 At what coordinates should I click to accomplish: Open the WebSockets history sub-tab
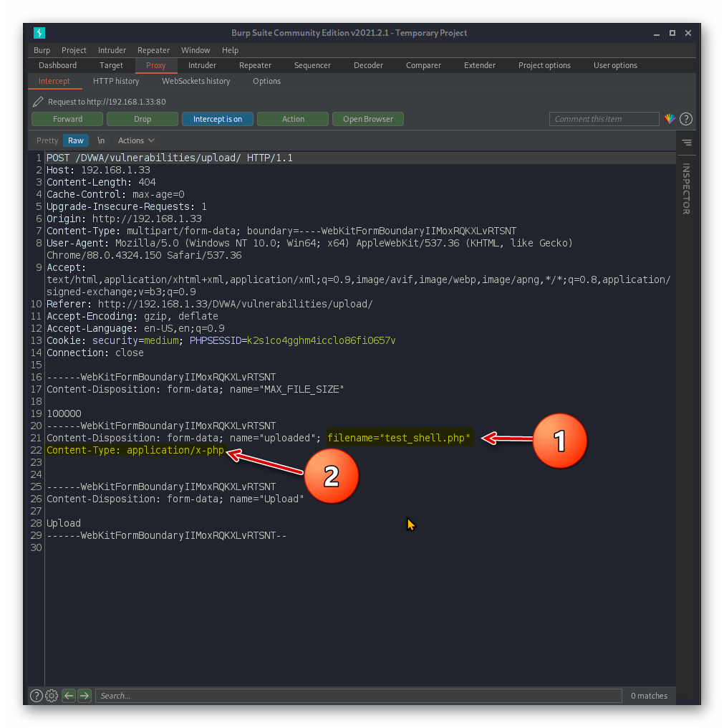196,81
